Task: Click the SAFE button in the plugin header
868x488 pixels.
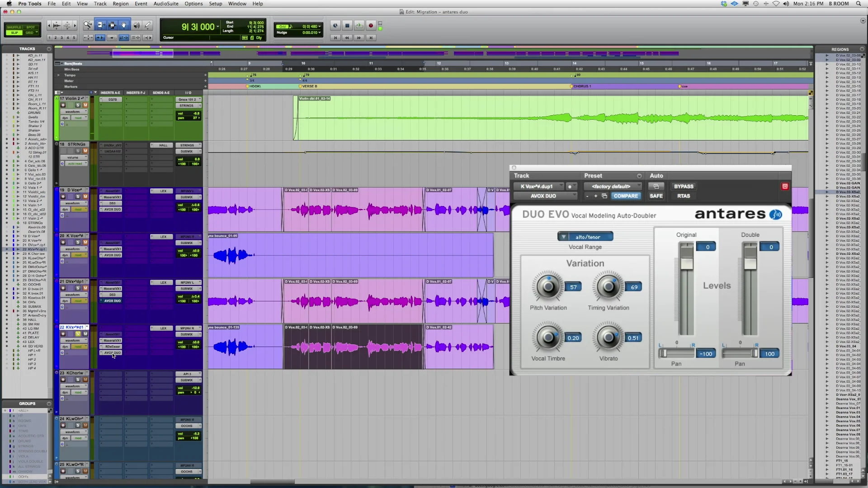Action: click(x=656, y=196)
